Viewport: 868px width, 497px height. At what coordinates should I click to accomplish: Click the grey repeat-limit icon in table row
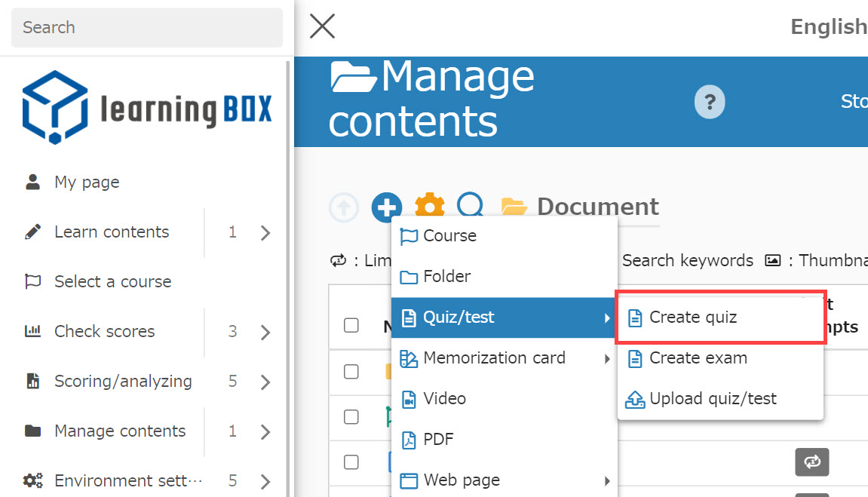[811, 462]
